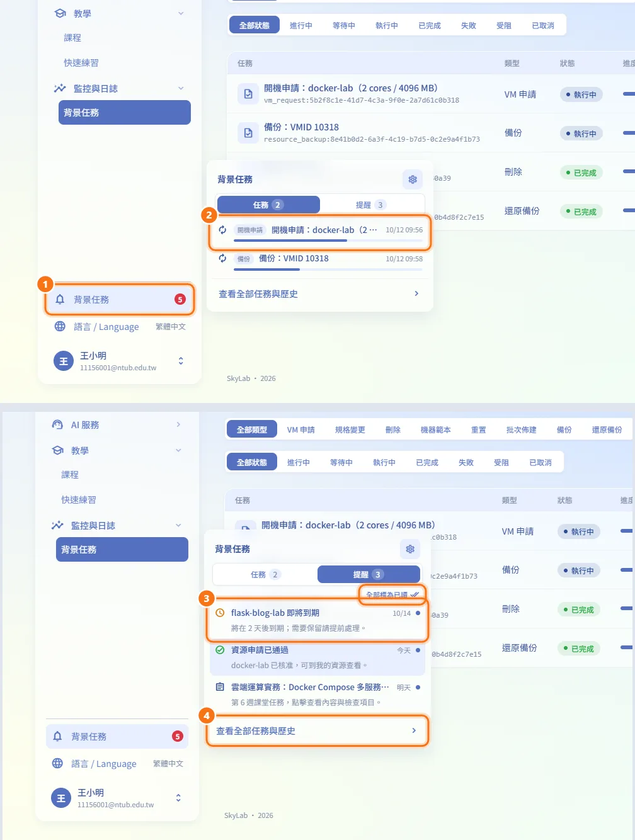The width and height of the screenshot is (635, 840).
Task: Filter by 規格變更 type
Action: click(x=350, y=429)
